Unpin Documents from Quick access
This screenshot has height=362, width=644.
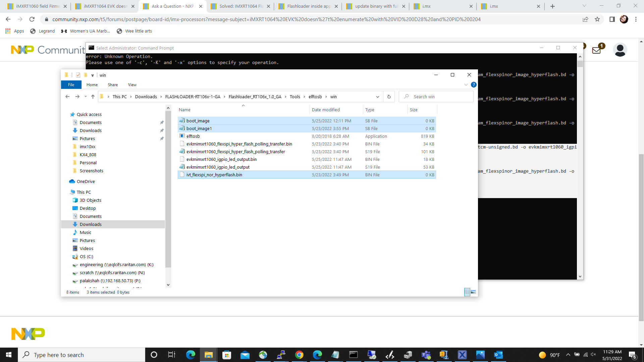pos(162,122)
